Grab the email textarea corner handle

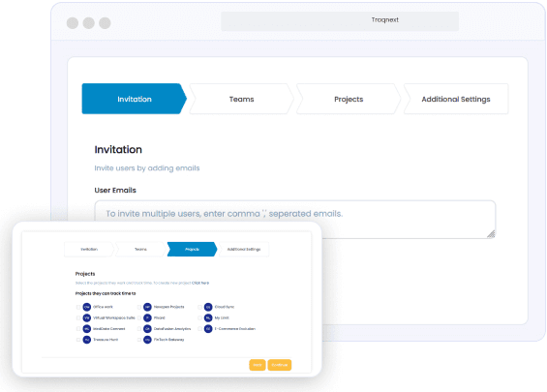coord(491,234)
